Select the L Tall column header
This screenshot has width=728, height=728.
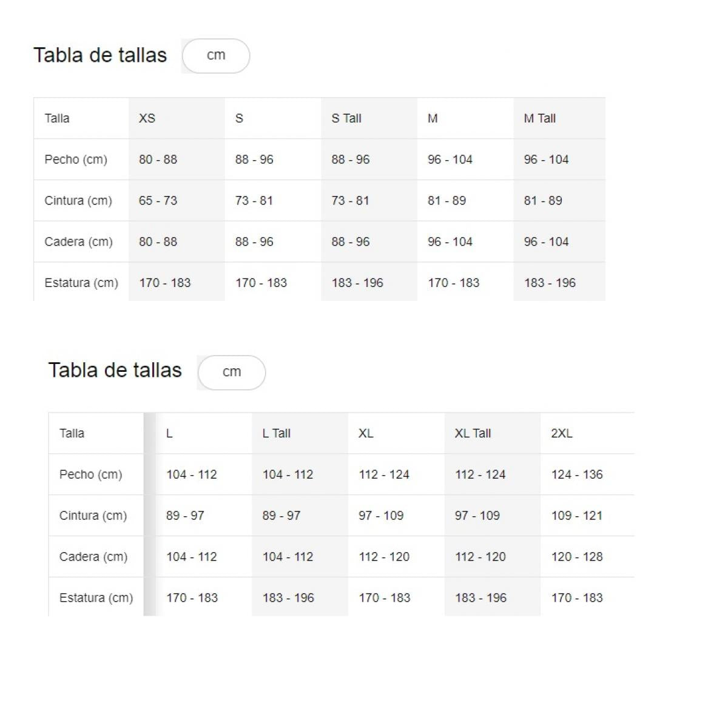[x=277, y=433]
